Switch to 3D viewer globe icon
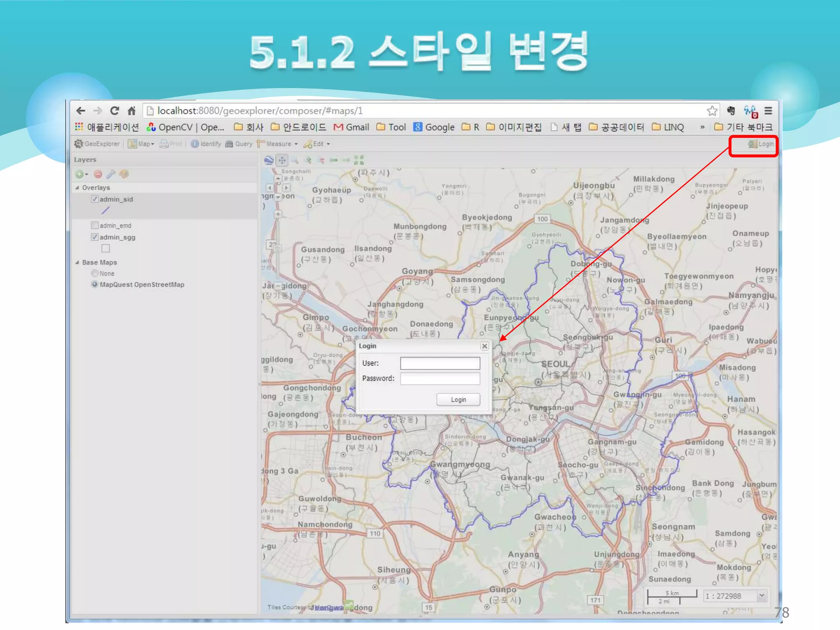Viewport: 840px width, 630px height. (269, 160)
